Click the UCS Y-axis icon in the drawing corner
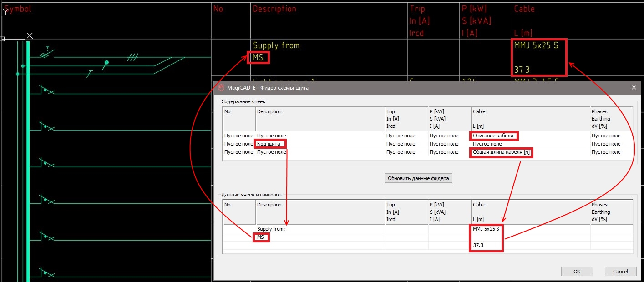644x282 pixels. pos(5,11)
